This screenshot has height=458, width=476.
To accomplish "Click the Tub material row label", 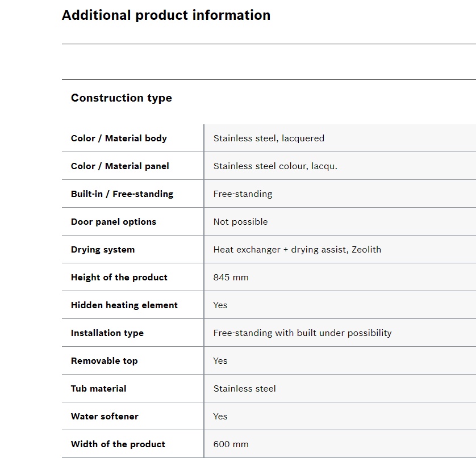I will pos(98,389).
